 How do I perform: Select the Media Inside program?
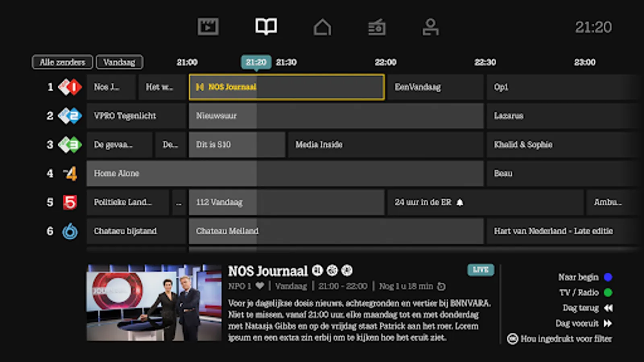[x=386, y=145]
